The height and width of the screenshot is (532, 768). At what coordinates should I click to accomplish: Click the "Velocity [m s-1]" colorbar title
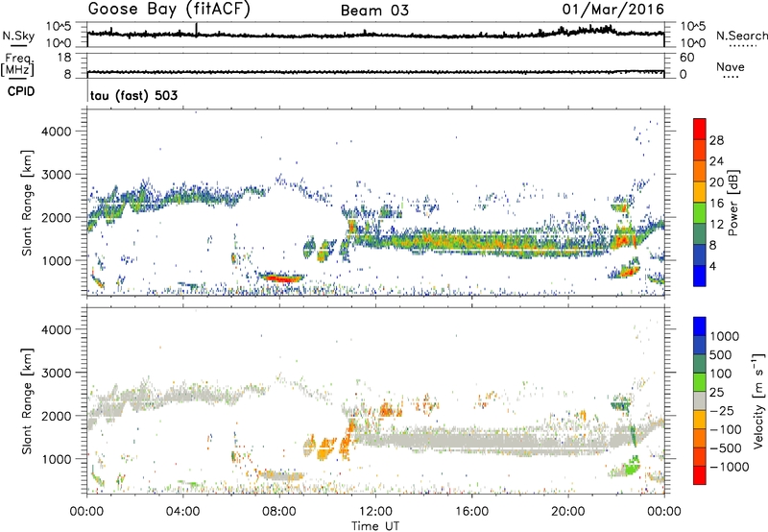click(x=758, y=400)
